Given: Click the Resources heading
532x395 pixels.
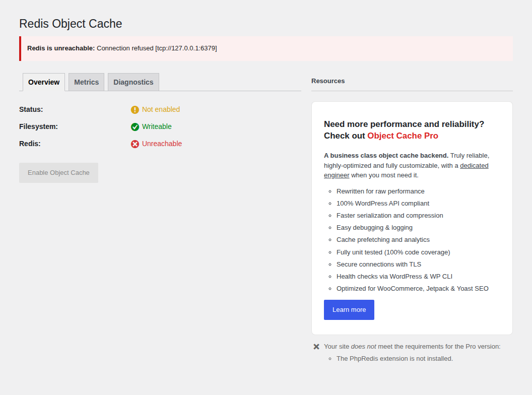Looking at the screenshot, I should point(328,81).
